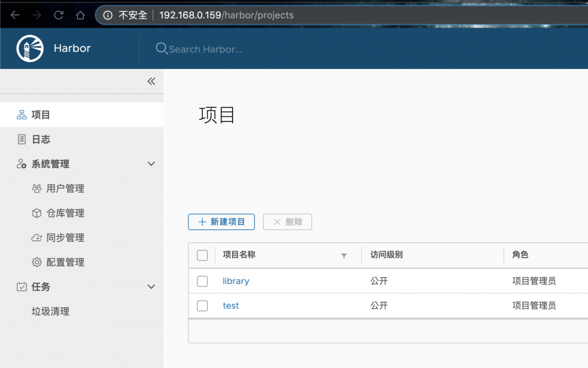Click 公开 in the library row
Viewport: 588px width, 368px height.
click(x=379, y=281)
